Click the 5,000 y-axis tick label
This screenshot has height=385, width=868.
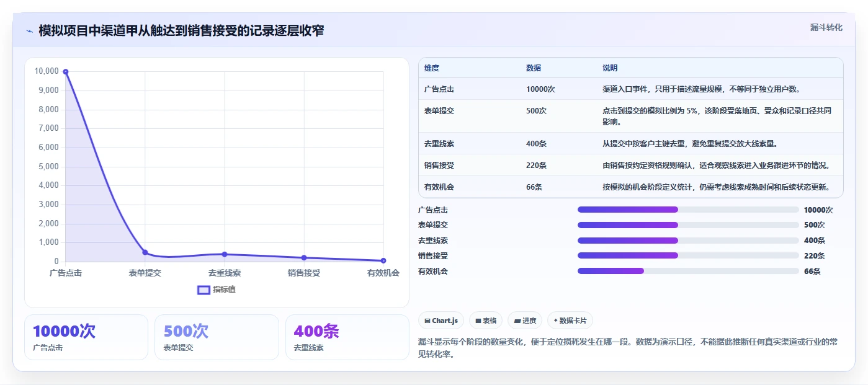point(48,166)
